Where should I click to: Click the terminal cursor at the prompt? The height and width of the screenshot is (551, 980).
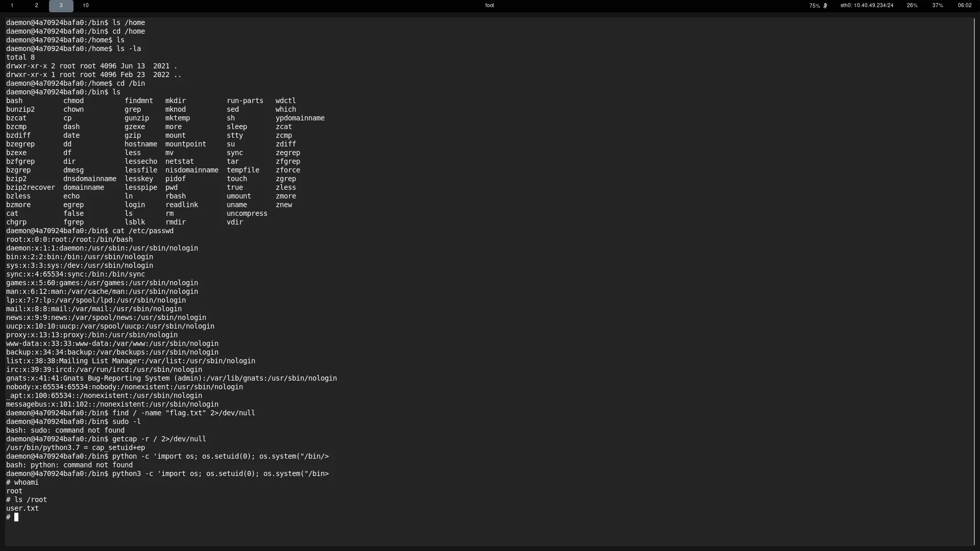tap(16, 517)
